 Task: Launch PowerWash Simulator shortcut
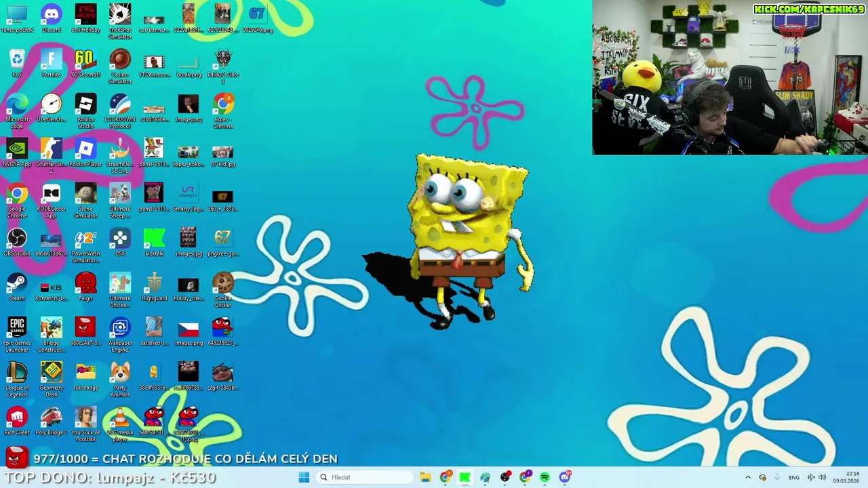(85, 245)
